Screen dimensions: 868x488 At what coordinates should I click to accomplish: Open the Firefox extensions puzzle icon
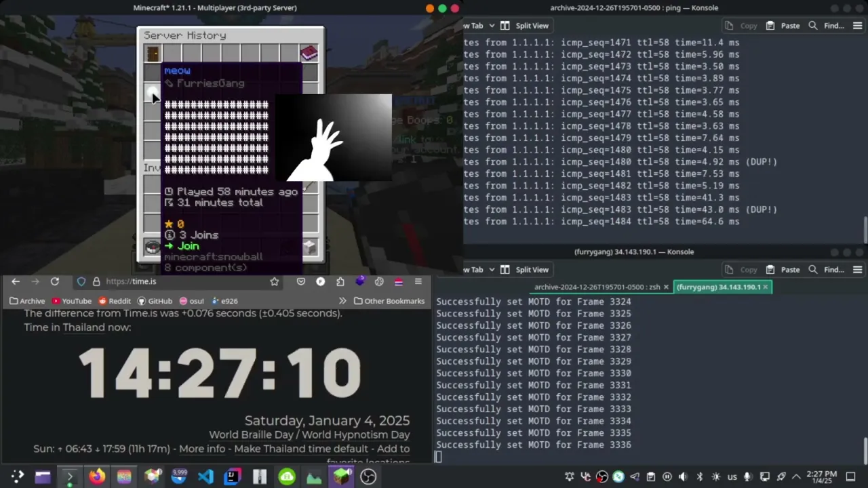click(x=340, y=281)
